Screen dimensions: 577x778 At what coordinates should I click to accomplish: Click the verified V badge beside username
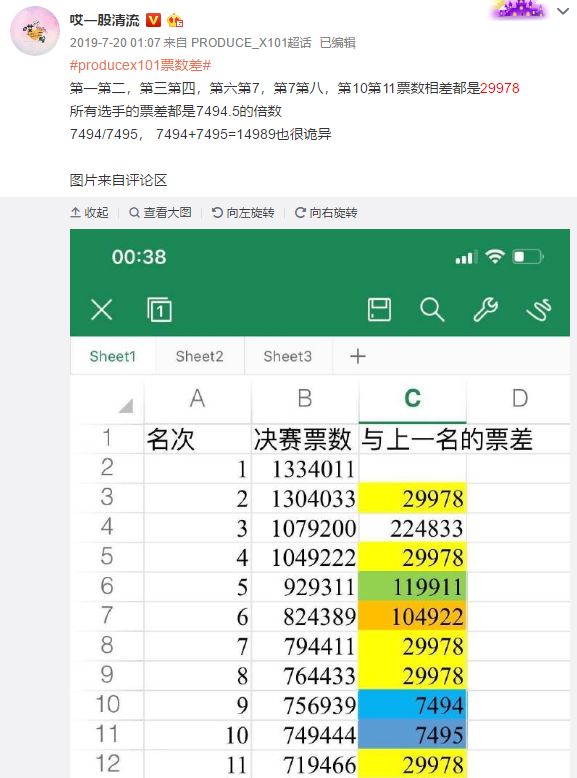[153, 20]
